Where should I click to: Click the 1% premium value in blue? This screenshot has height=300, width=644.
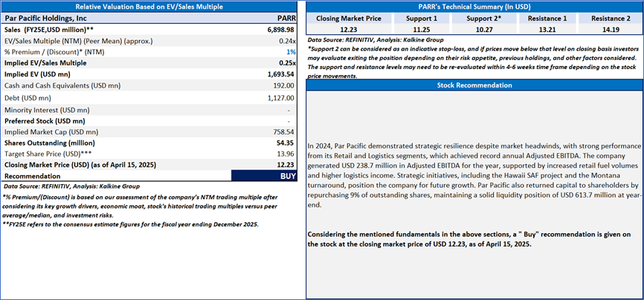coord(291,51)
